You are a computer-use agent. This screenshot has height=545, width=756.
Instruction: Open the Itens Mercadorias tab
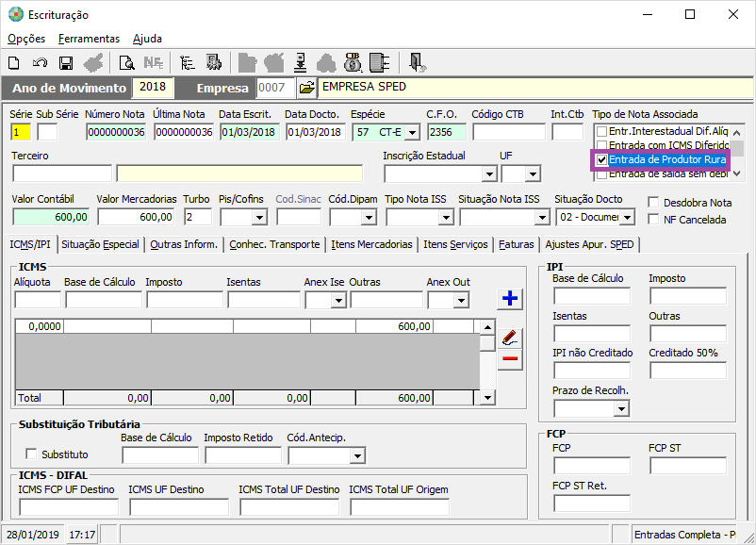coord(371,244)
